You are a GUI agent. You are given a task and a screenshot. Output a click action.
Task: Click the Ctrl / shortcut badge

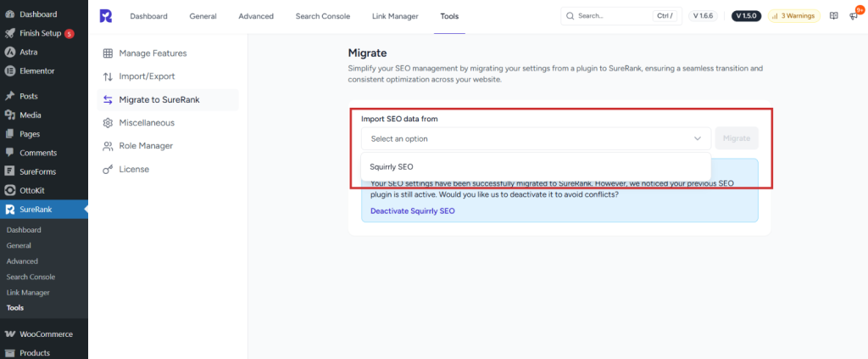(x=665, y=16)
